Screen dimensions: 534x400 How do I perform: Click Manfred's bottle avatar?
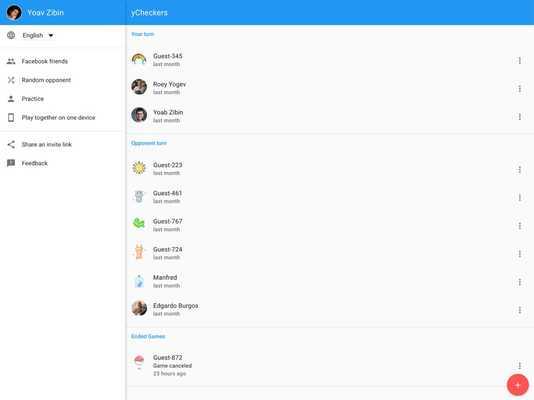139,281
